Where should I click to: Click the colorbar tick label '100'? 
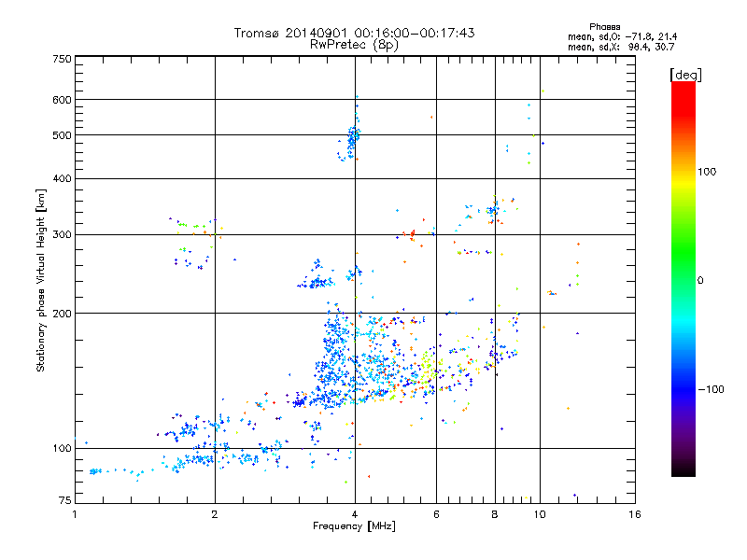707,172
